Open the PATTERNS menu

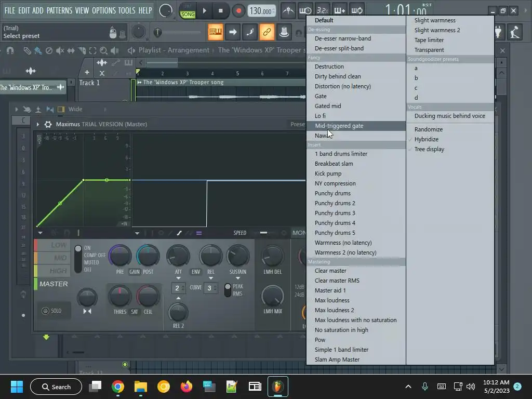pos(59,10)
